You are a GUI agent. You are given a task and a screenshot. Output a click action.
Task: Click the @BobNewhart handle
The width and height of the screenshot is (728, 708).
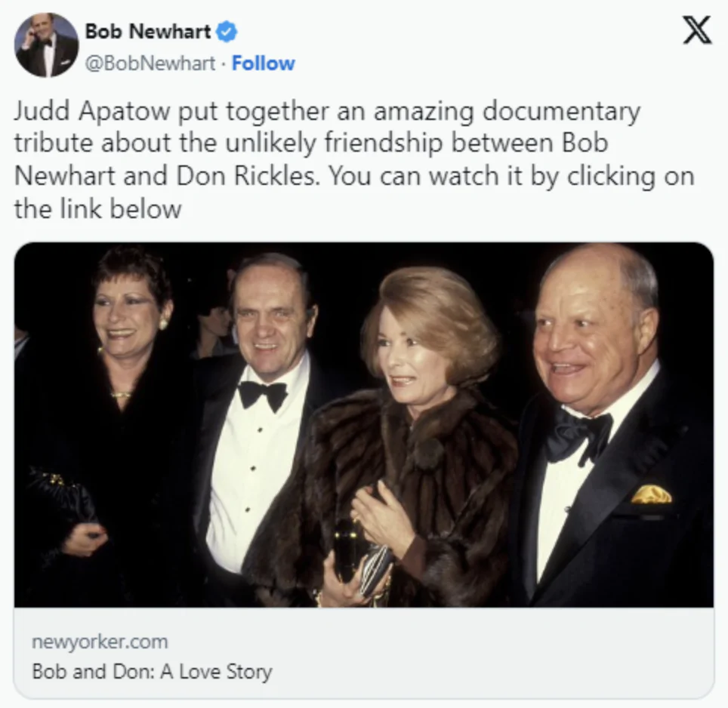[150, 63]
